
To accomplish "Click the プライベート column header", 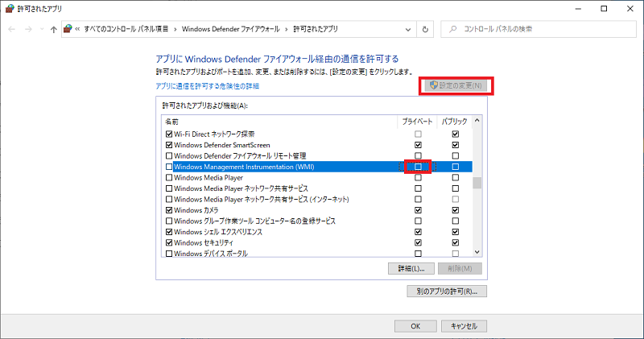I will tap(417, 122).
